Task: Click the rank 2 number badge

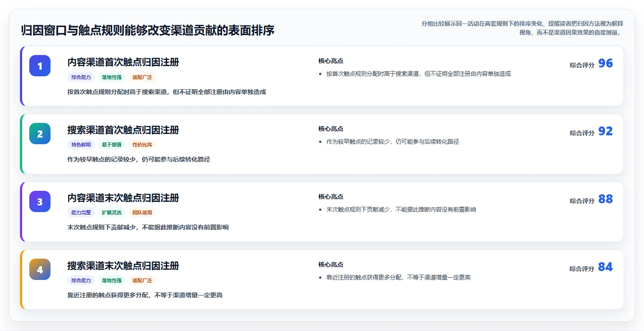Action: tap(40, 134)
